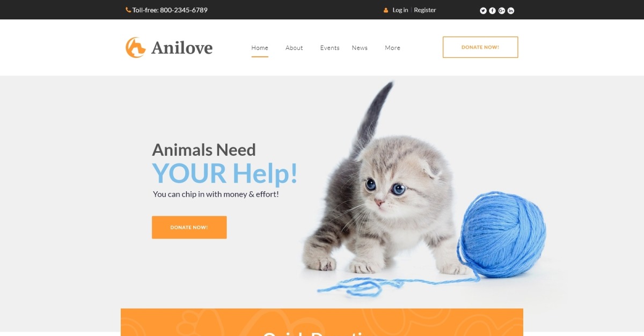Click the user icon before Log in

coord(386,10)
